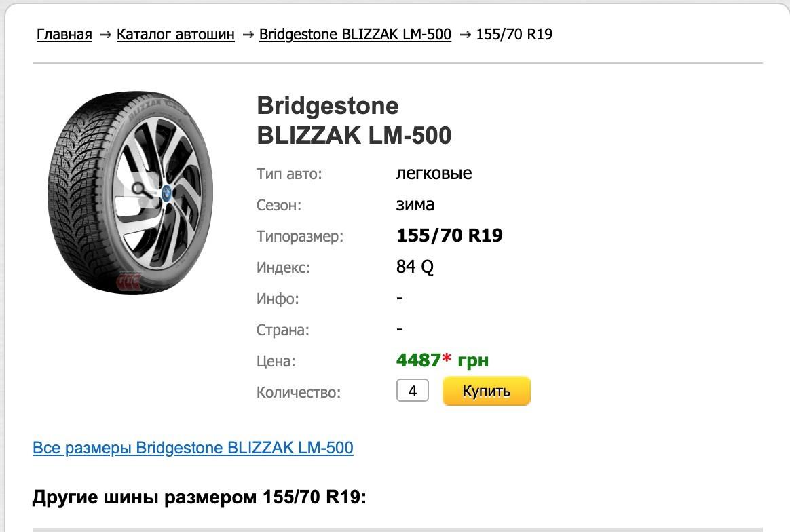Click Другие шины размером 155/70 R19 heading
This screenshot has height=532, width=790.
[199, 498]
